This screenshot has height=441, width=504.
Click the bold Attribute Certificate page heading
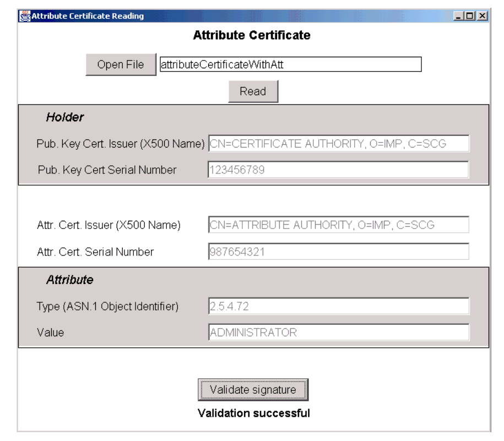252,36
